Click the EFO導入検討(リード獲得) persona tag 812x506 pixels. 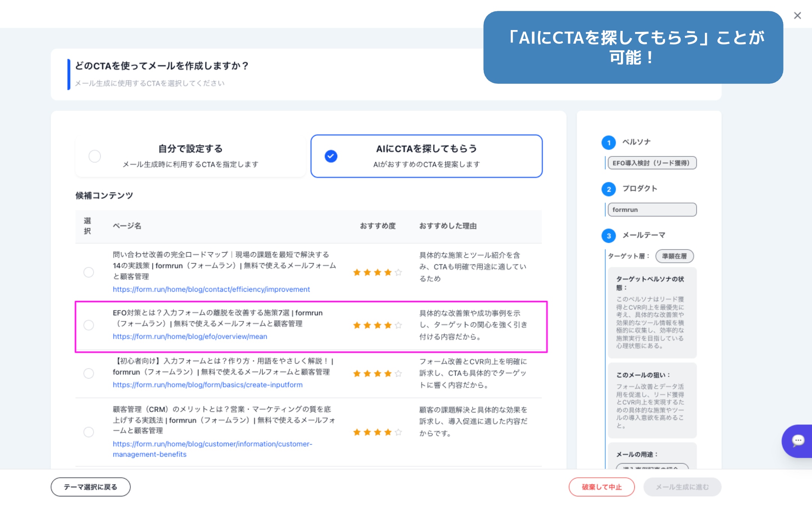[652, 163]
